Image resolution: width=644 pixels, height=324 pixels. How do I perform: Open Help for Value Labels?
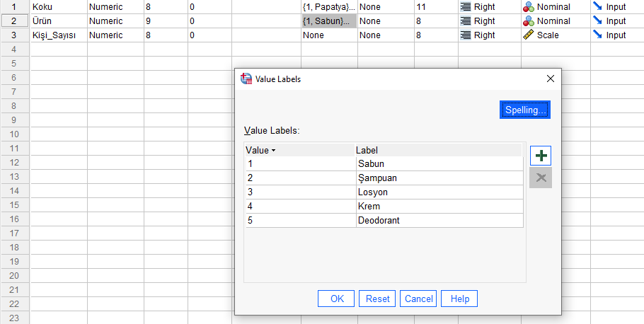pyautogui.click(x=459, y=299)
